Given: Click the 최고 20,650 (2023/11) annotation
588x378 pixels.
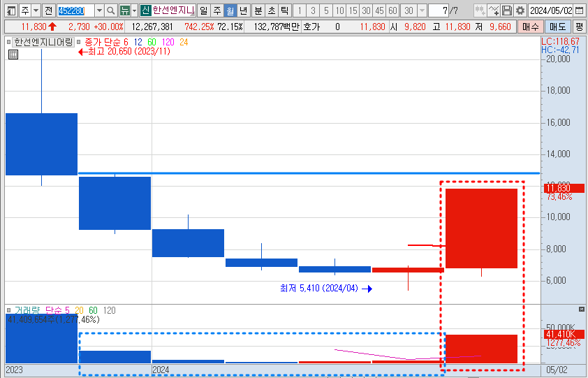Looking at the screenshot, I should point(124,52).
